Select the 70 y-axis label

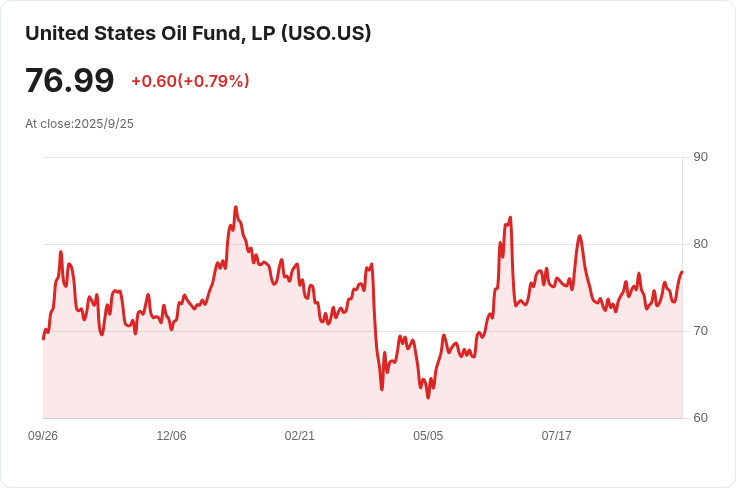(x=700, y=331)
